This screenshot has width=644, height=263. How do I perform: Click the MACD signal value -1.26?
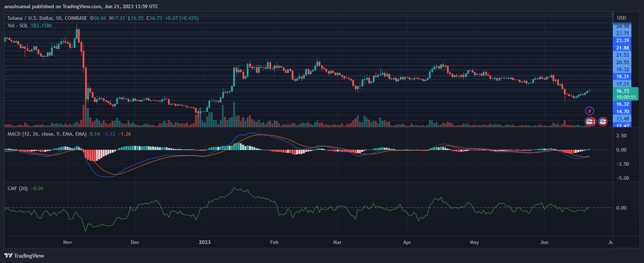[x=124, y=134]
